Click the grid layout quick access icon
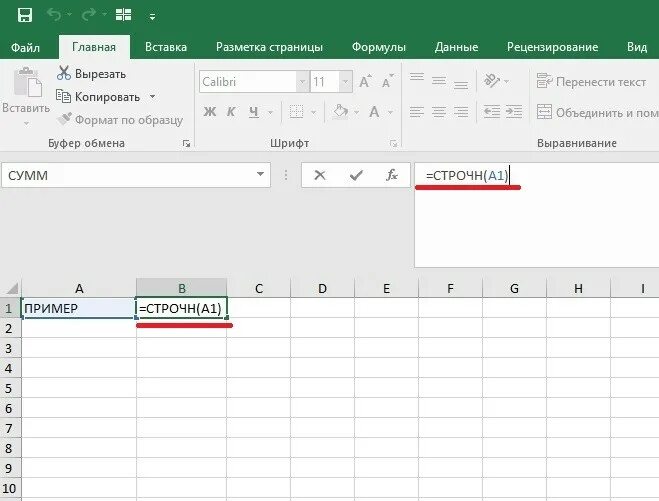Viewport: 659px width, 501px height. [124, 15]
